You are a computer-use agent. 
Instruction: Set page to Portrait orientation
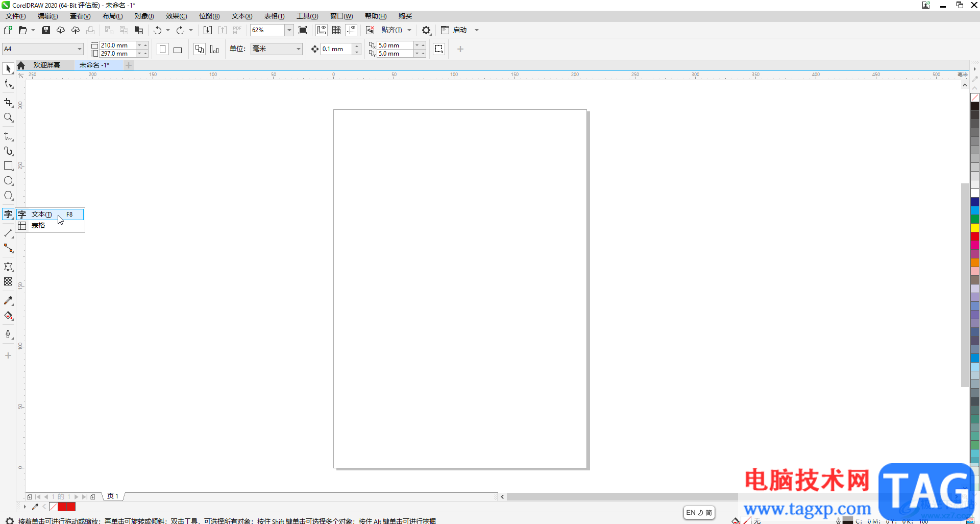point(163,49)
